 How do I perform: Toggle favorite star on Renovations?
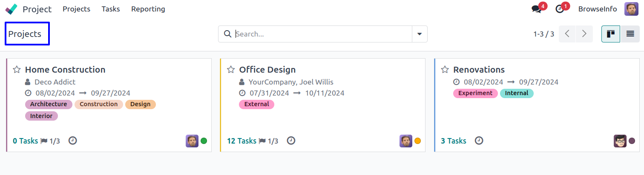click(x=445, y=70)
